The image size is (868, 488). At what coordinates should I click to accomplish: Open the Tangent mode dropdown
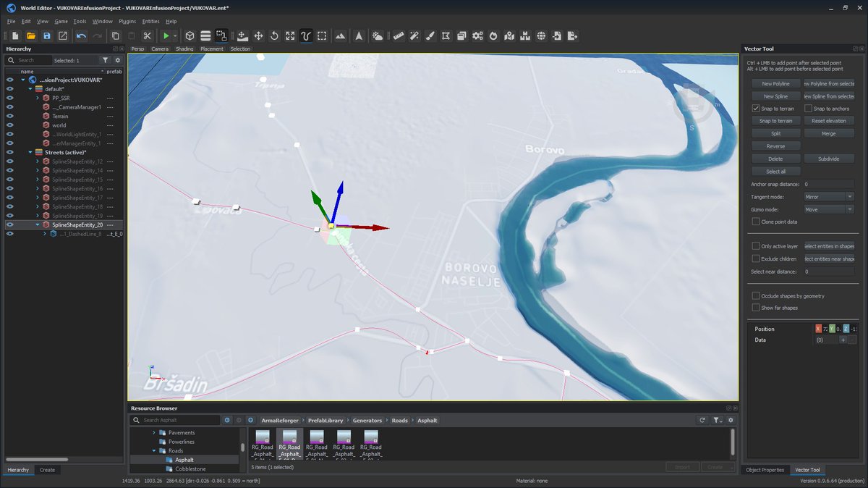click(x=829, y=197)
